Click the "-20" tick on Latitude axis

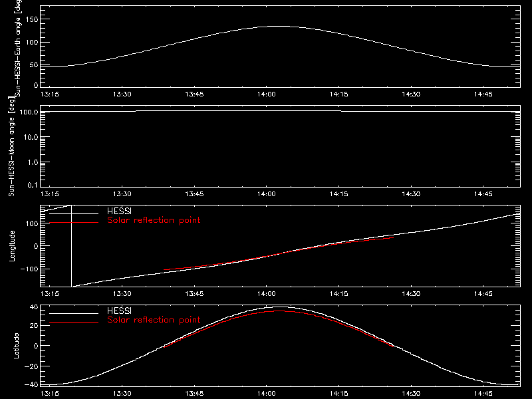[31, 366]
